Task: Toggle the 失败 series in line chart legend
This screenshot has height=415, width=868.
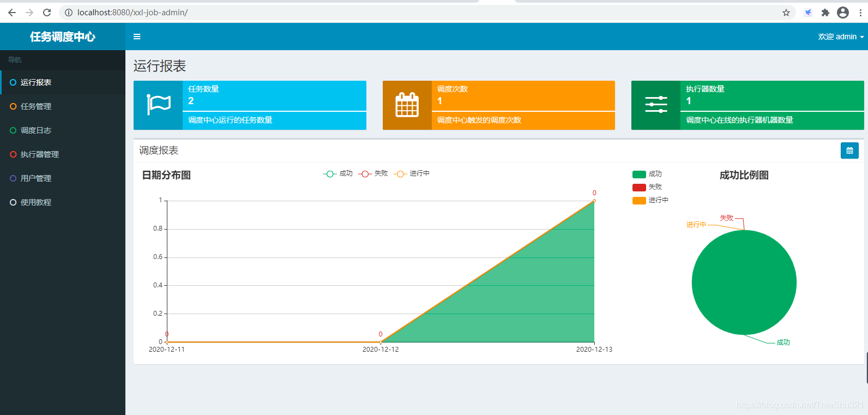Action: [x=373, y=173]
